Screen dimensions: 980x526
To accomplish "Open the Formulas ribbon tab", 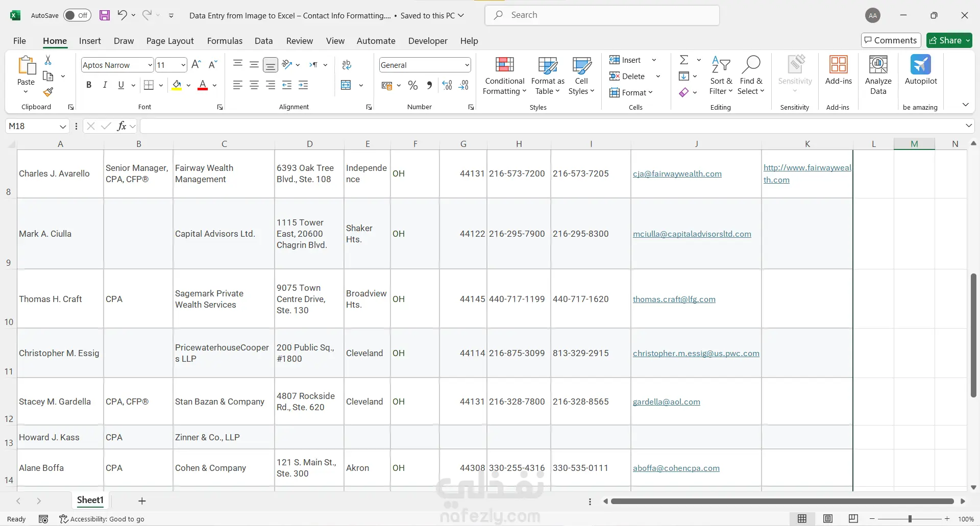I will (225, 41).
